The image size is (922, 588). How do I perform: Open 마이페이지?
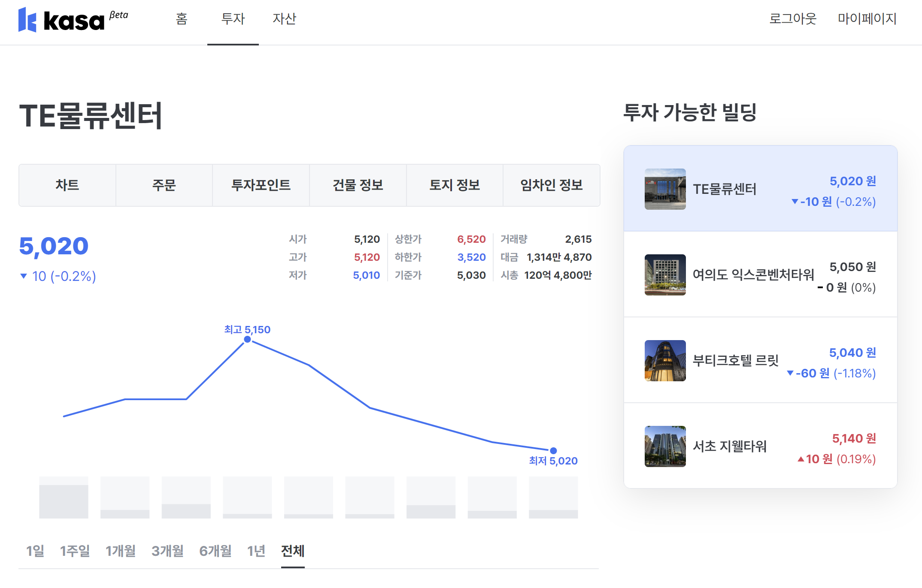pos(867,19)
